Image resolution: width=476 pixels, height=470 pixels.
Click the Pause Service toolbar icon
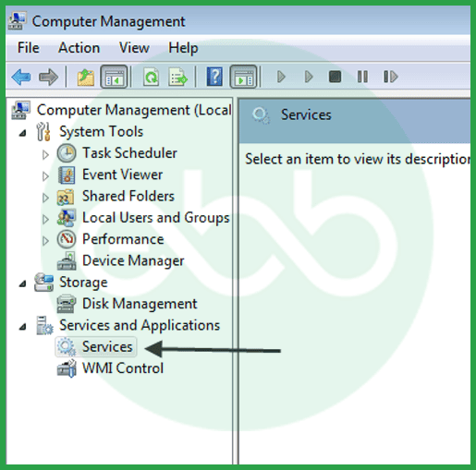362,77
